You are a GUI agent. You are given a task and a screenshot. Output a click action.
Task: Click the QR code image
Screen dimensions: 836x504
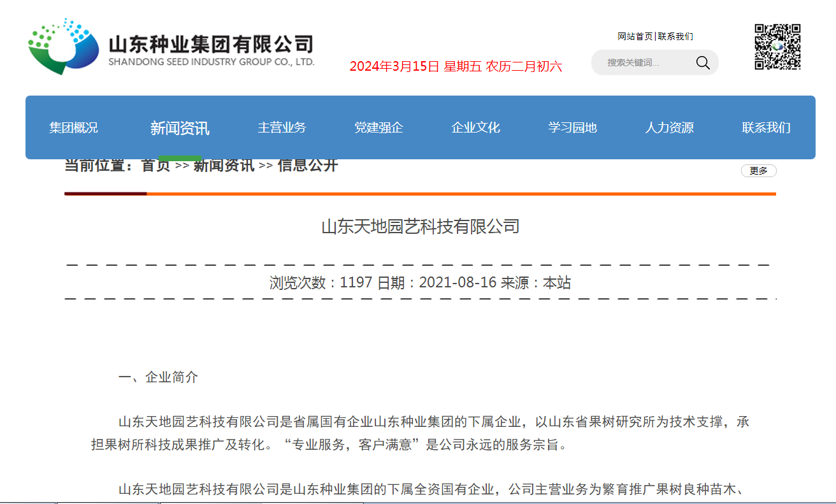tap(777, 47)
